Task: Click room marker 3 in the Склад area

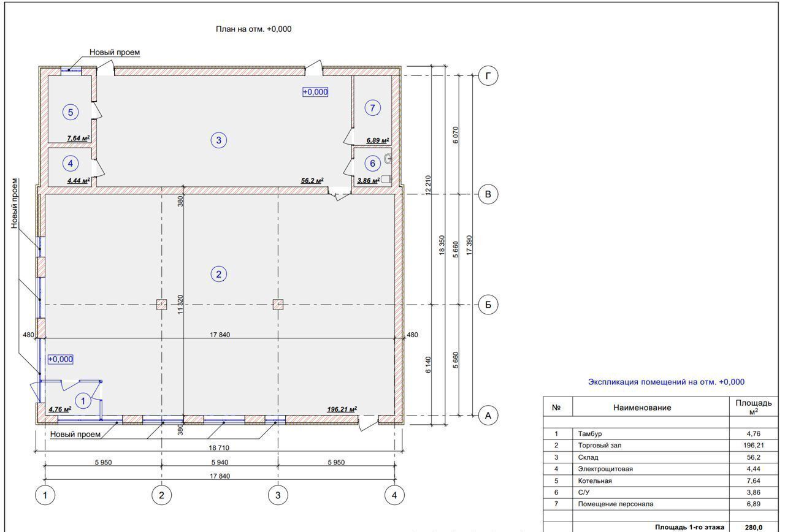Action: click(218, 140)
